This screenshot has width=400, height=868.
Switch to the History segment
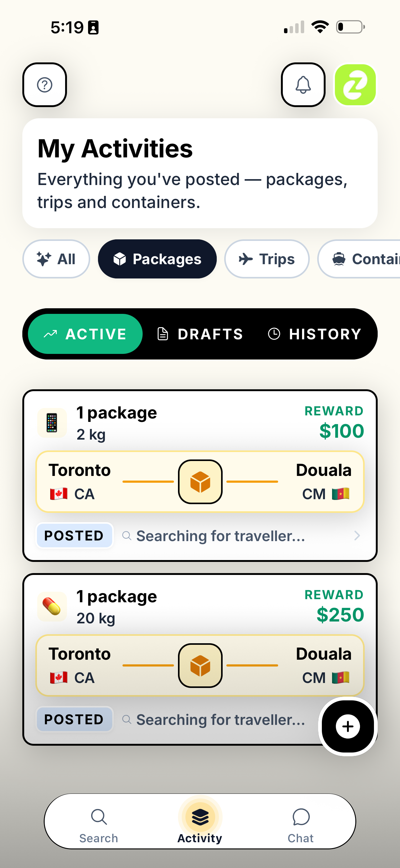pos(315,334)
